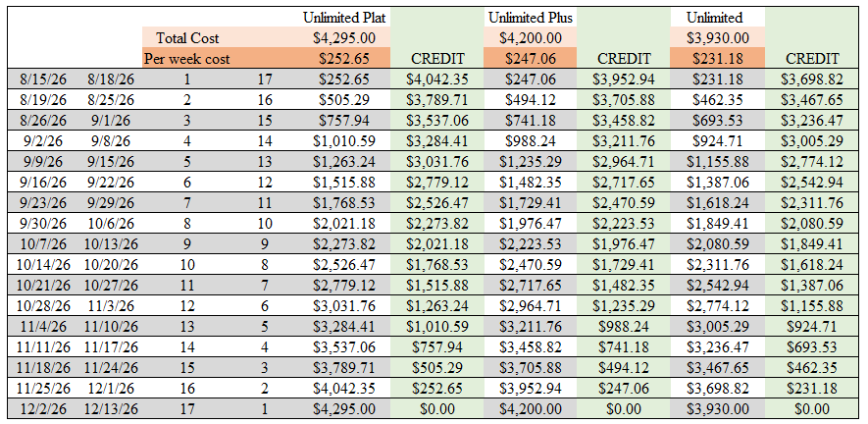
Task: Click the Unlimited Plus column header
Action: 531,18
